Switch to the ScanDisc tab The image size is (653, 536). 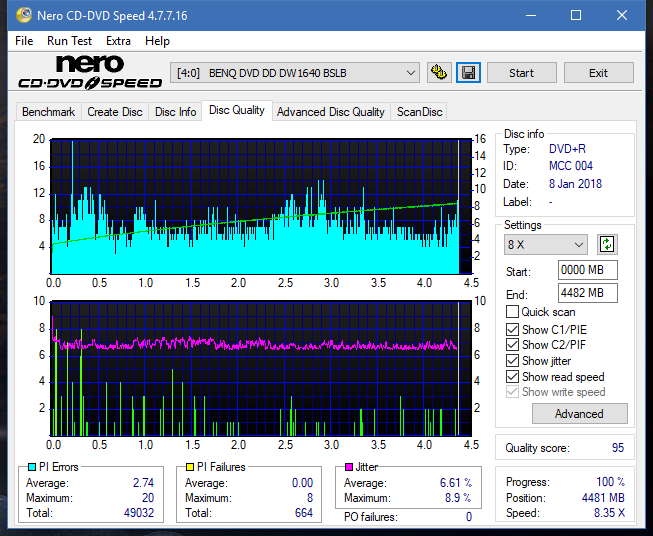419,112
